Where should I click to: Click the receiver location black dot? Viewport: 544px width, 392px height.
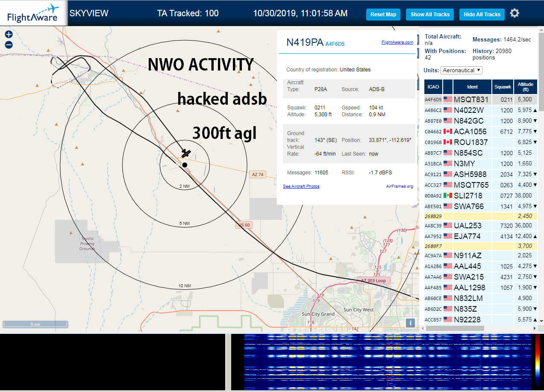pos(185,165)
